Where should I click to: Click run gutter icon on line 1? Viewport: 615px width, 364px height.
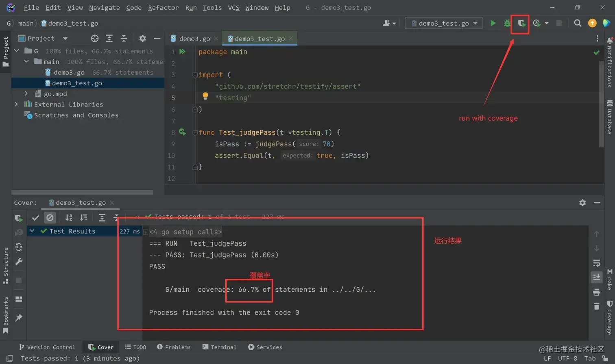tap(183, 52)
